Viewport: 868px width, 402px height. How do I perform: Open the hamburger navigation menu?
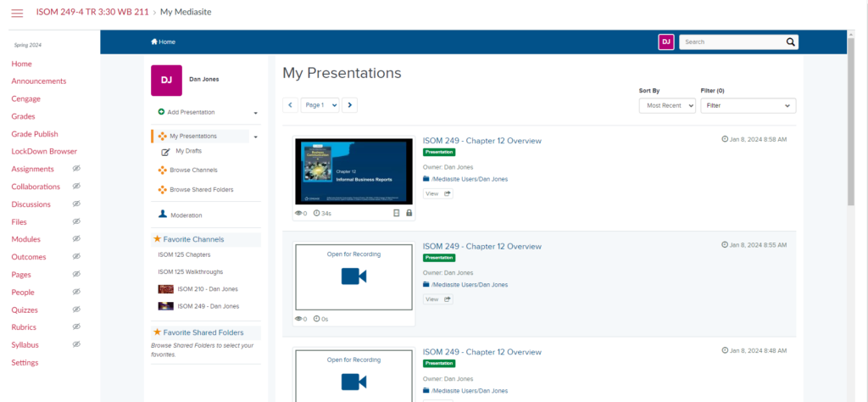pos(17,13)
